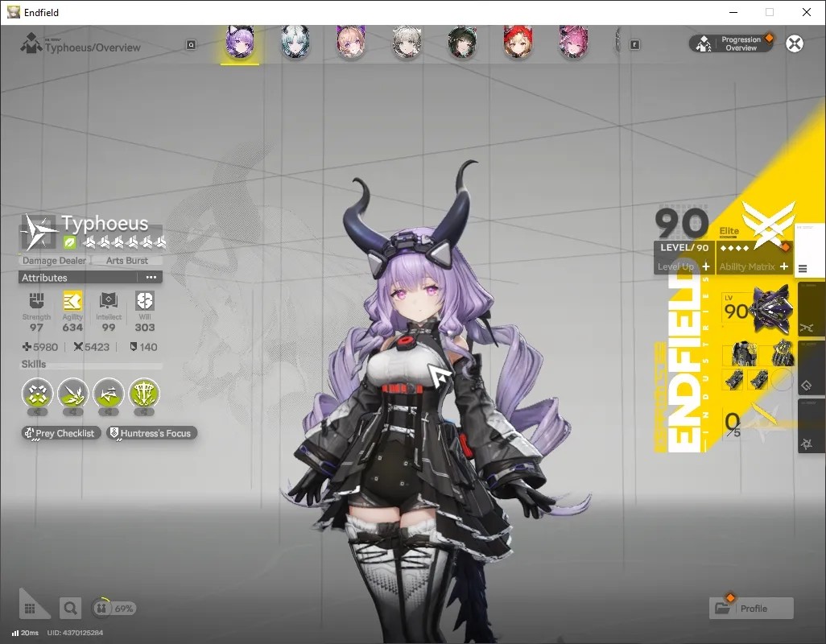Open the Profile folder button
This screenshot has height=644, width=826.
tap(750, 609)
